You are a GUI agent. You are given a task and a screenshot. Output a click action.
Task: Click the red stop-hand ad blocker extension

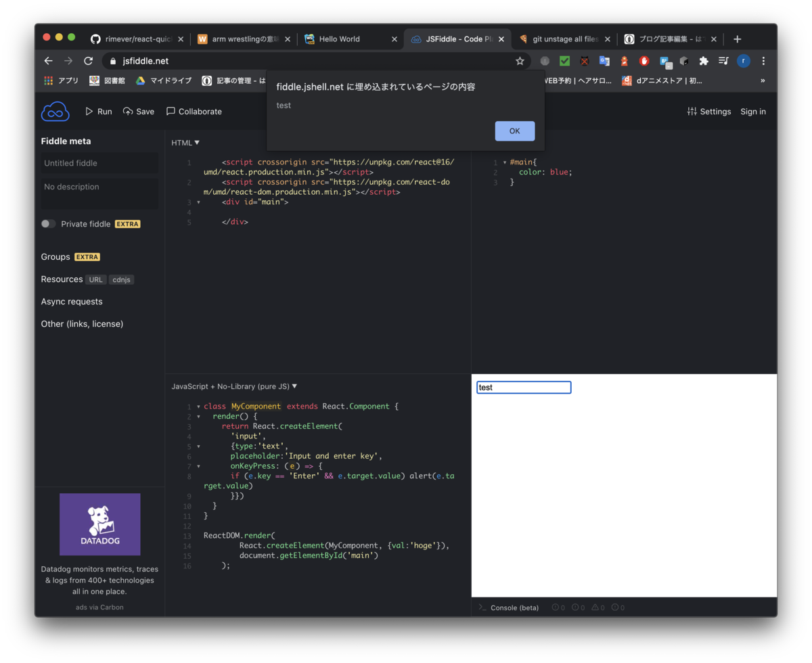644,61
